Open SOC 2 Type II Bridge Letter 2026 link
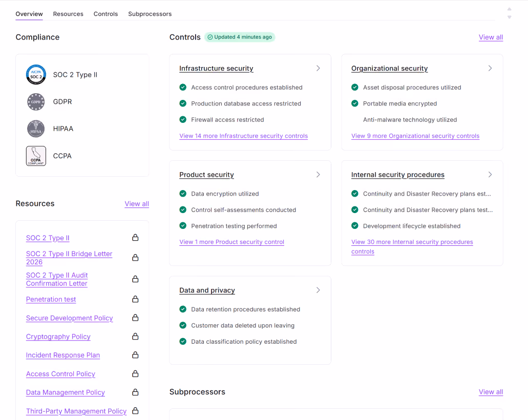The height and width of the screenshot is (420, 528). click(69, 258)
